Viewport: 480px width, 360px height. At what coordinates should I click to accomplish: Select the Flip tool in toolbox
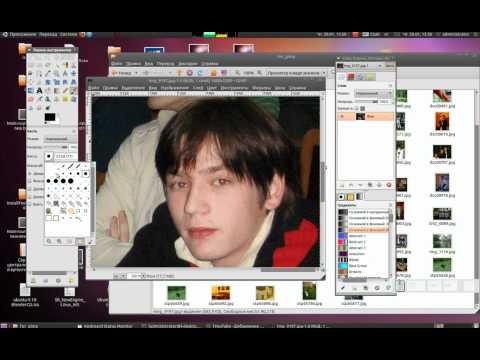point(31,91)
